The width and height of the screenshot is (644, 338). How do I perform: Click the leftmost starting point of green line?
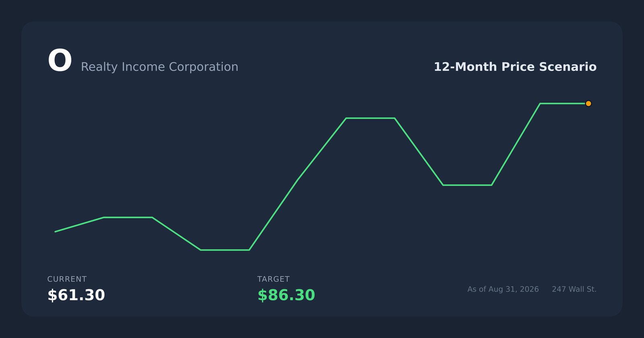coord(56,231)
